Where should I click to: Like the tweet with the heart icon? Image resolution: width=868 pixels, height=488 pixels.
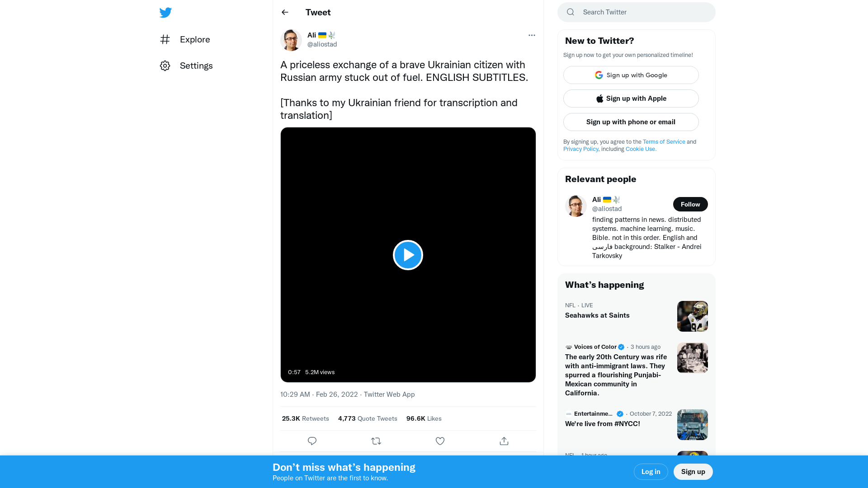pyautogui.click(x=440, y=441)
